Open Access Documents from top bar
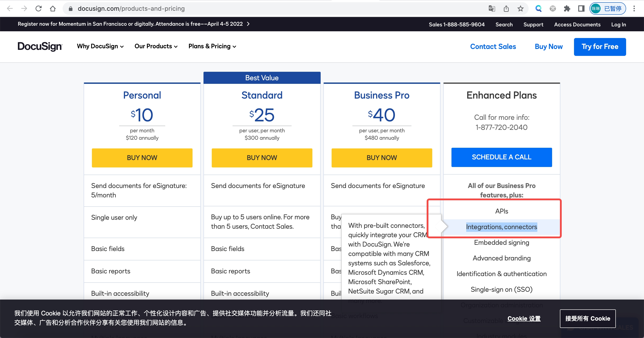Screen dimensions: 644x338 coord(577,24)
